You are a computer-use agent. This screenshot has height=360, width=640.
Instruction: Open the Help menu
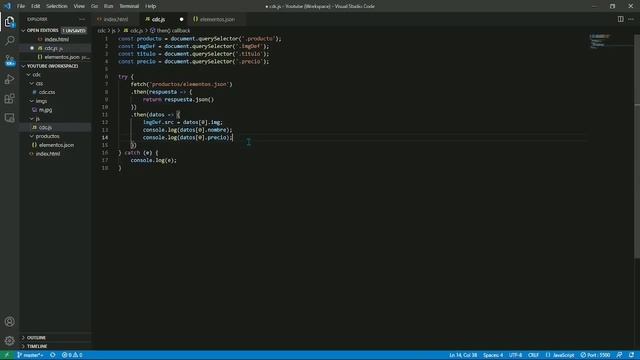point(151,6)
